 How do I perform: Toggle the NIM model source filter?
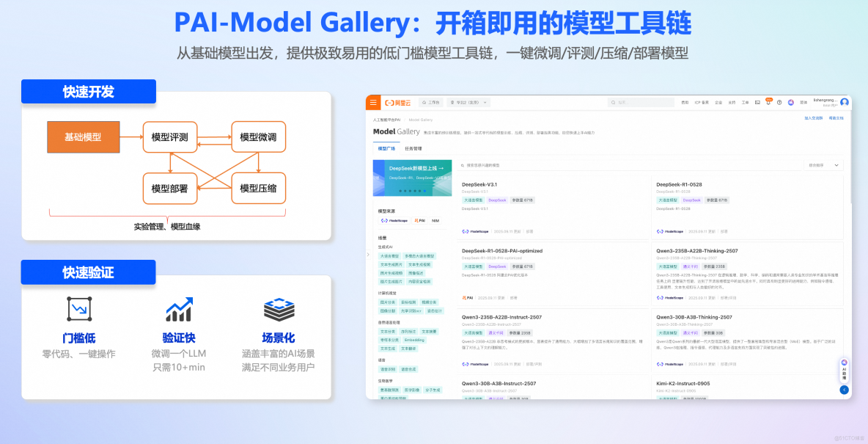(435, 221)
